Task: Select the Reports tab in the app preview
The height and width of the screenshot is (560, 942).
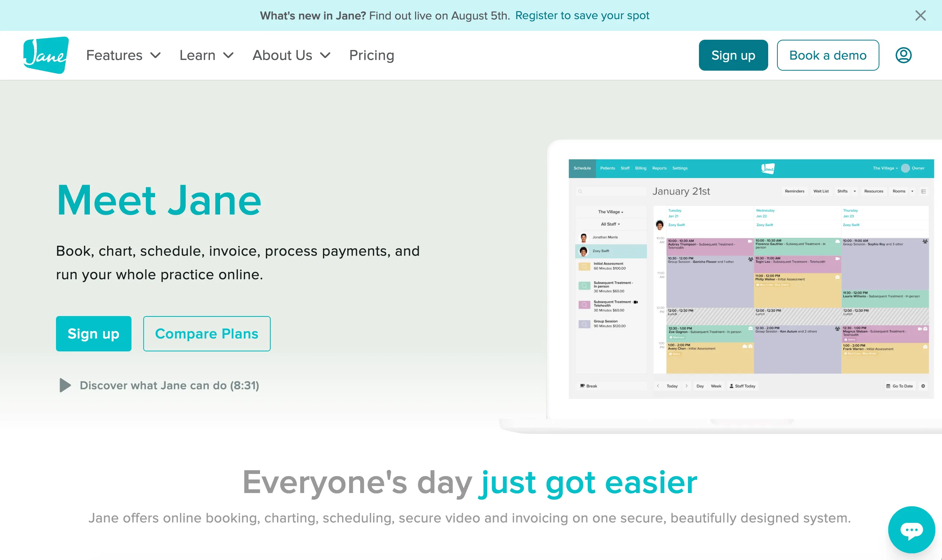Action: tap(660, 168)
